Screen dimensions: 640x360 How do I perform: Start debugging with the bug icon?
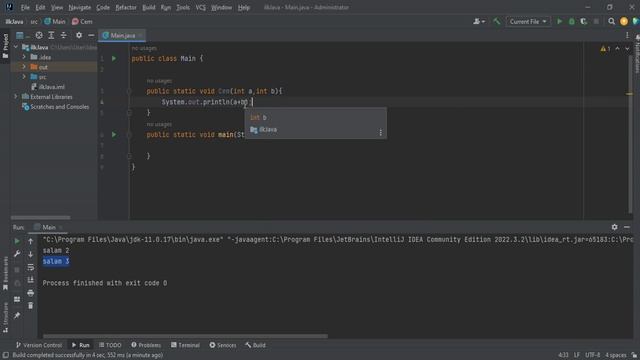(x=572, y=22)
